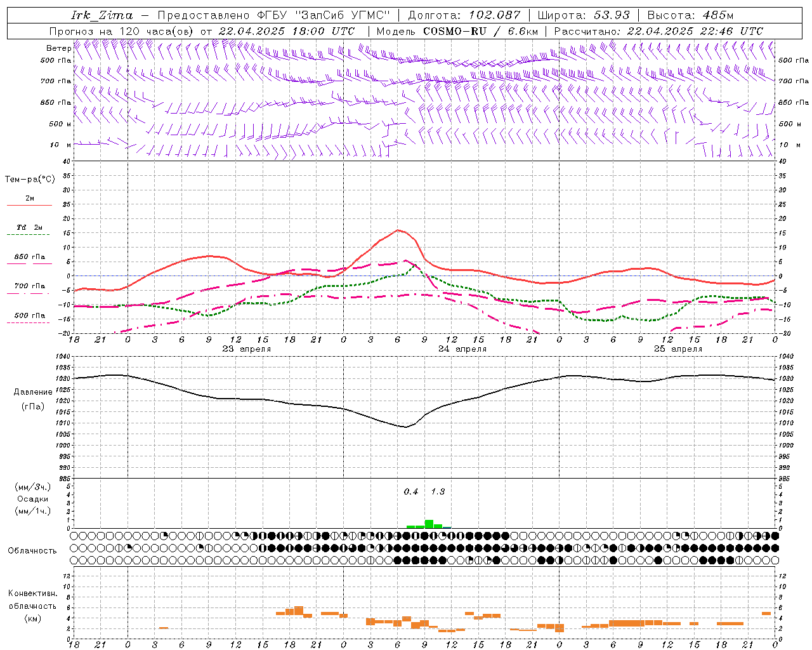Click the "Осадки" precipitation label

(x=33, y=499)
